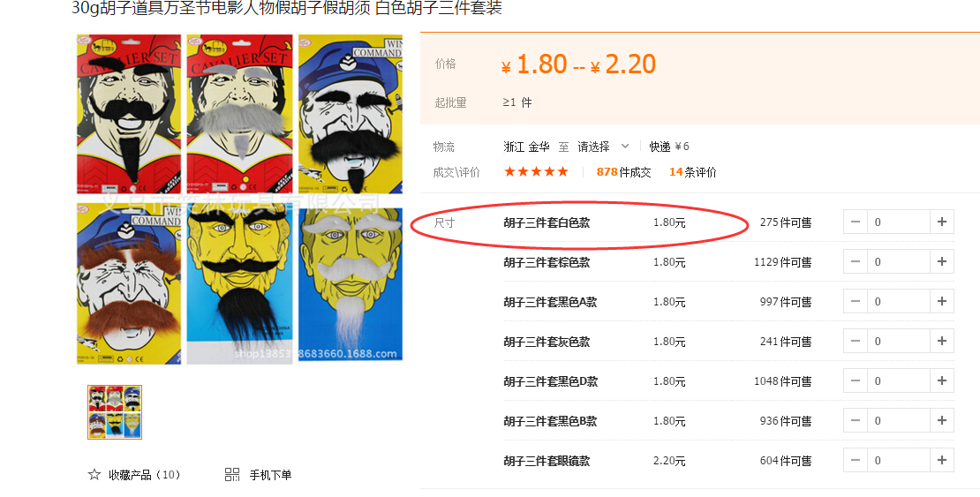The width and height of the screenshot is (980, 497).
Task: Select the product thumbnail below main image
Action: [115, 412]
